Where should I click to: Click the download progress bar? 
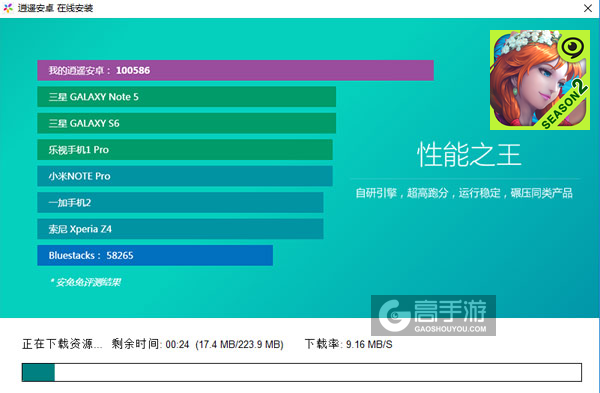click(x=302, y=372)
